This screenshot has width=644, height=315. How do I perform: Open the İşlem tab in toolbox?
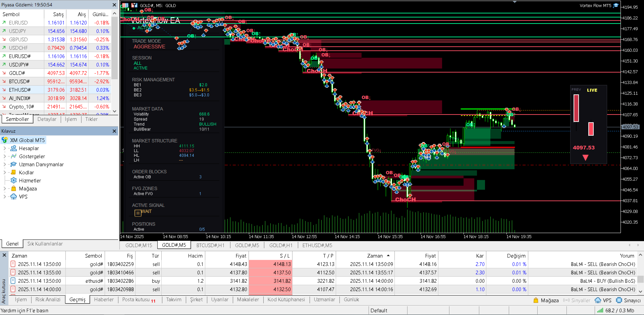21,300
